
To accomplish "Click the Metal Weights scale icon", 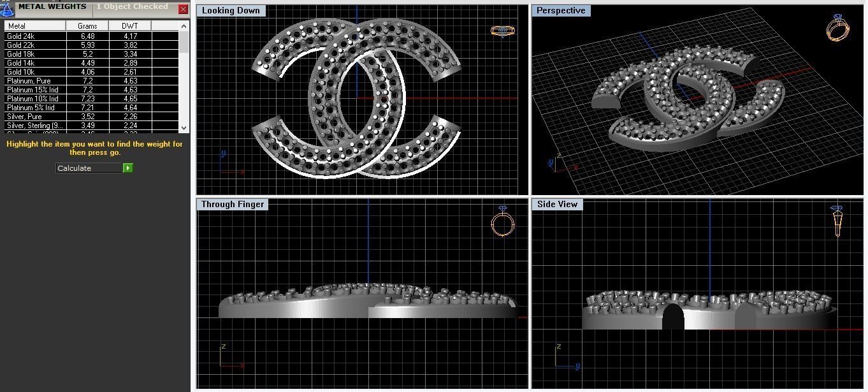I will tap(6, 8).
